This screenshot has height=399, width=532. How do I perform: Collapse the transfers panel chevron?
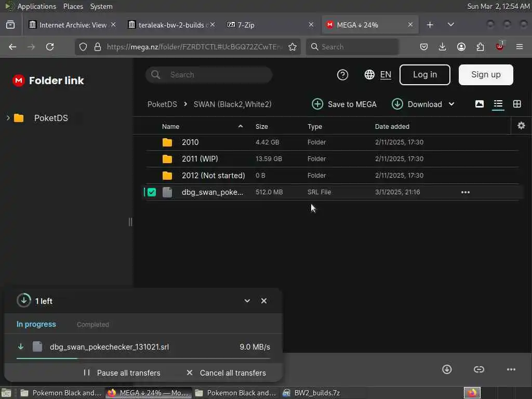pyautogui.click(x=247, y=301)
